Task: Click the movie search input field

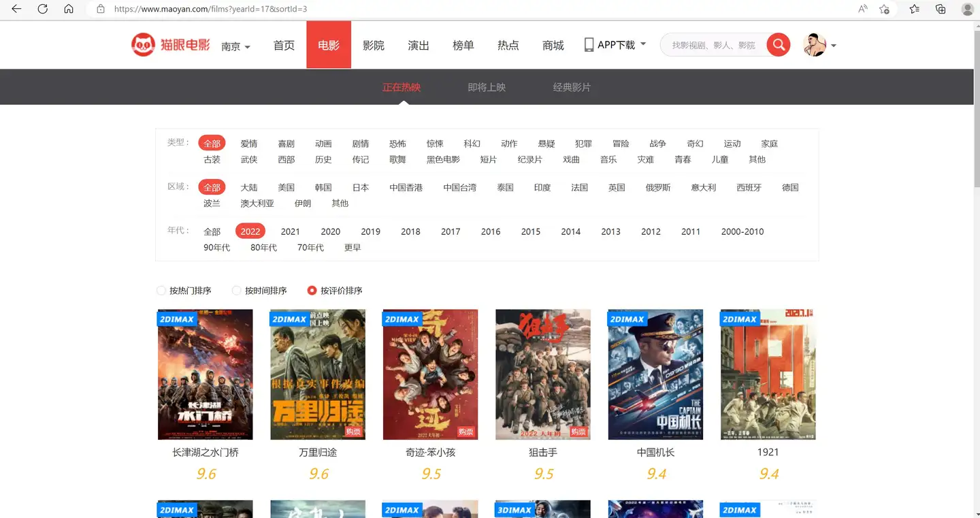Action: [713, 45]
